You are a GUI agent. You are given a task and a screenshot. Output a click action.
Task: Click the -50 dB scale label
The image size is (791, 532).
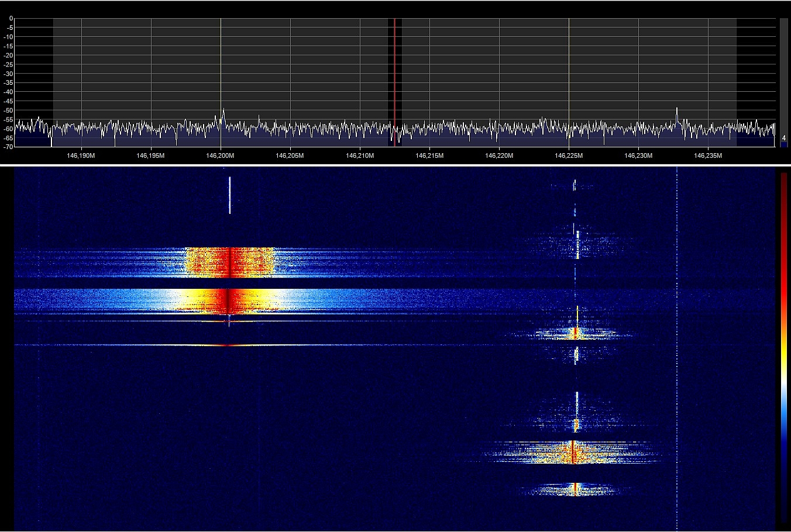point(8,110)
